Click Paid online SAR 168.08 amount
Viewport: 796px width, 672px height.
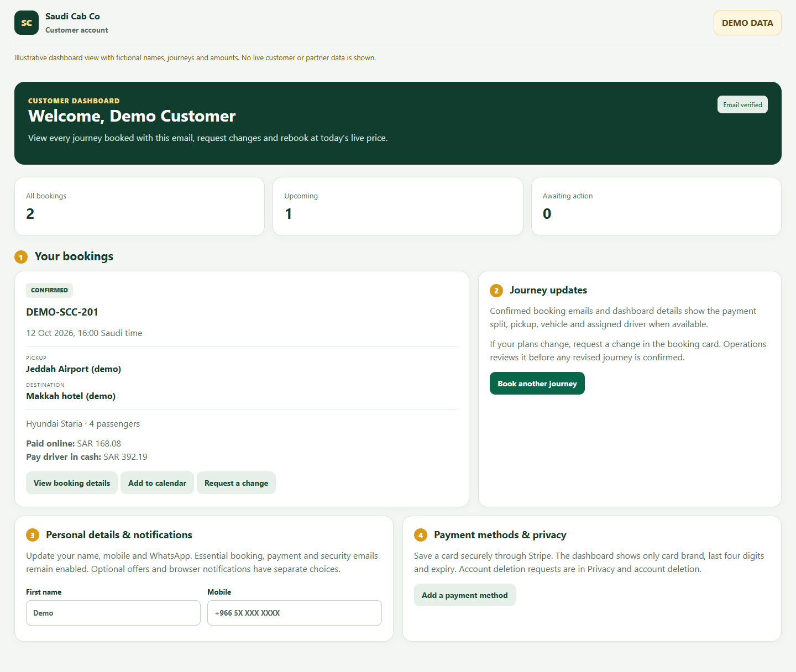pyautogui.click(x=74, y=444)
